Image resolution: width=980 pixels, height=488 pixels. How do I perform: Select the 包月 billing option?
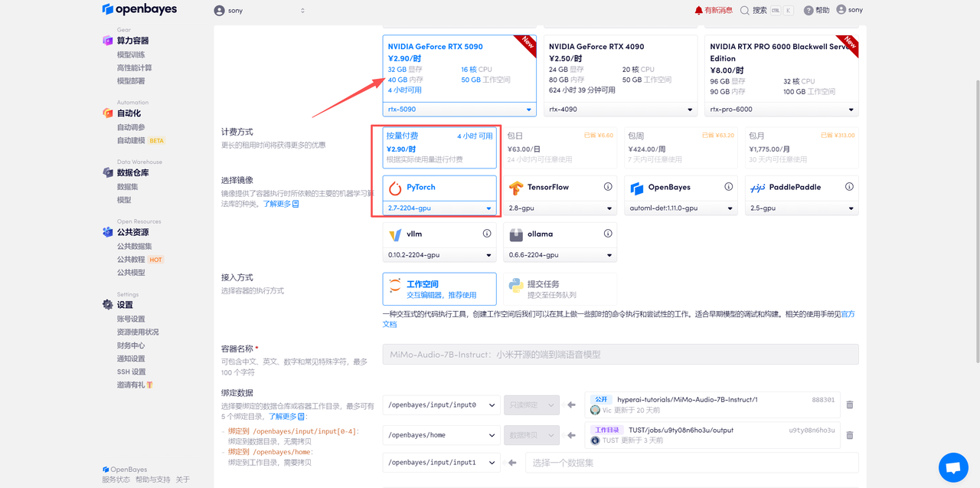click(x=802, y=148)
